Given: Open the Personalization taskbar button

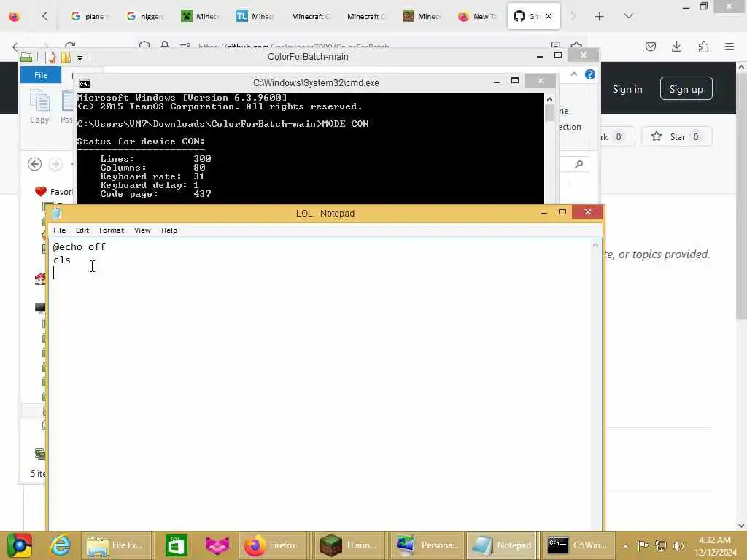Looking at the screenshot, I should tap(427, 545).
